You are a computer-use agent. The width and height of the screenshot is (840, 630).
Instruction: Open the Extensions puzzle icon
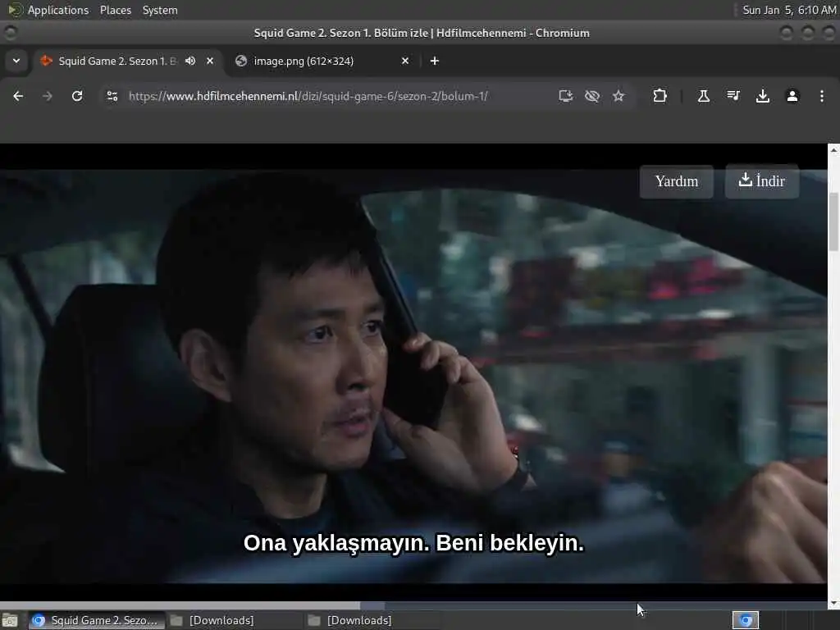coord(660,96)
